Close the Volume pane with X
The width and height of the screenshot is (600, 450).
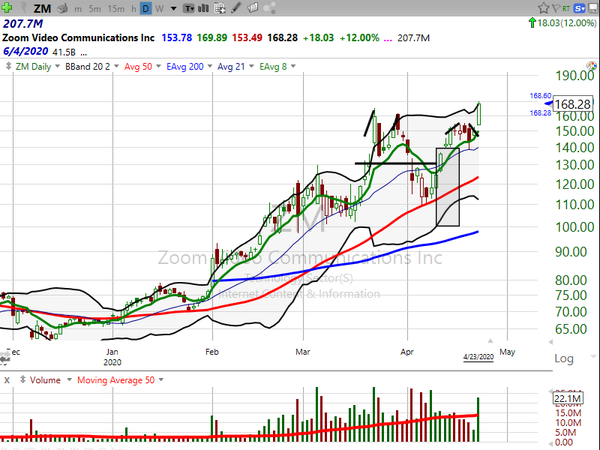click(7, 380)
